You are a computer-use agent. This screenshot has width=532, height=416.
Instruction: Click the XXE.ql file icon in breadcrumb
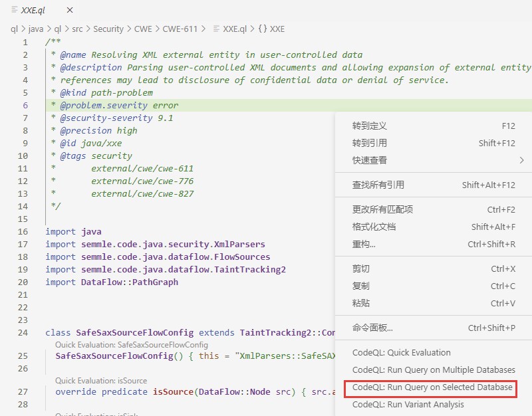point(216,29)
